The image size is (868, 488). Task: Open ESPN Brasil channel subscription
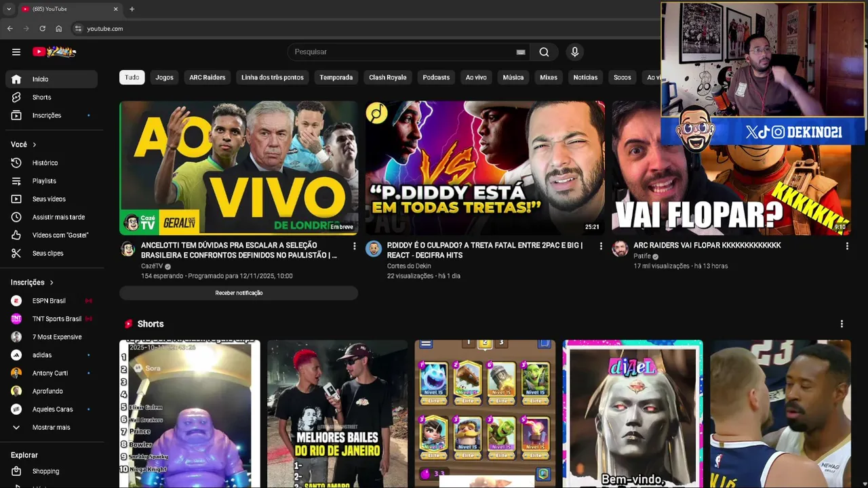[x=52, y=301]
